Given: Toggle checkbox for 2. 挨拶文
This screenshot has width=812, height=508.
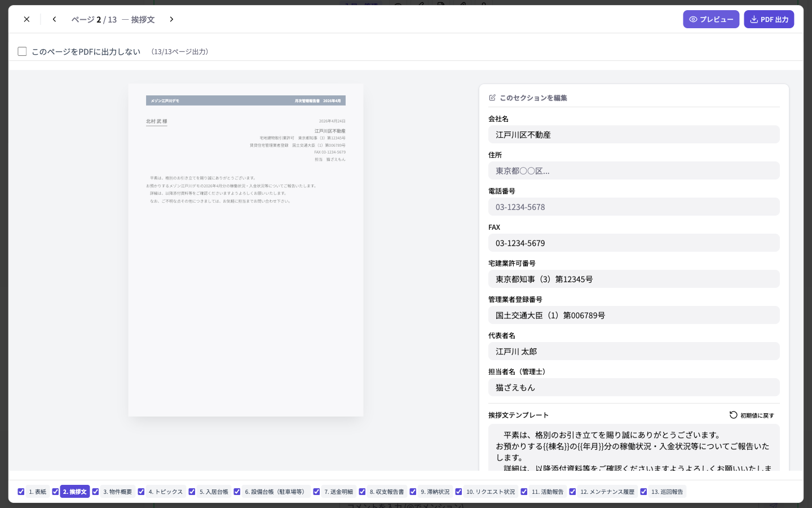Looking at the screenshot, I should click(x=55, y=492).
